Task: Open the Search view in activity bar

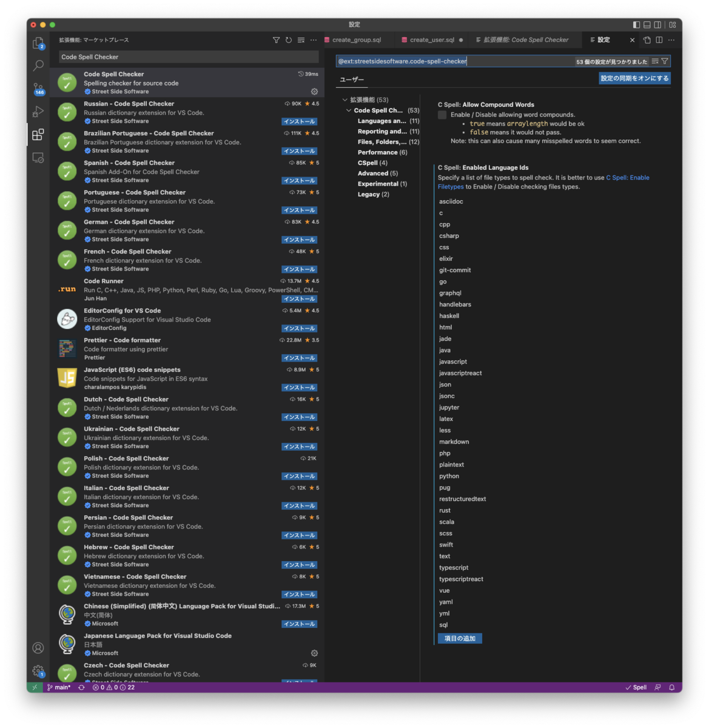Action: tap(38, 66)
